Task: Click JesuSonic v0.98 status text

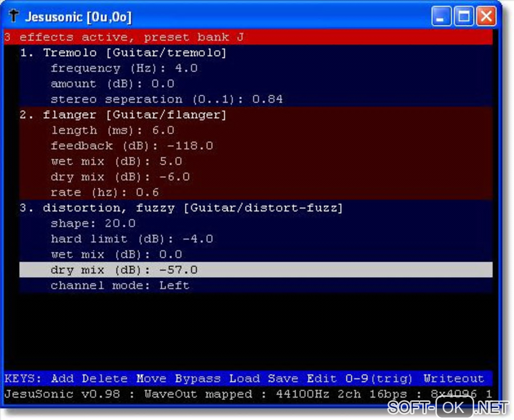Action: [x=62, y=394]
